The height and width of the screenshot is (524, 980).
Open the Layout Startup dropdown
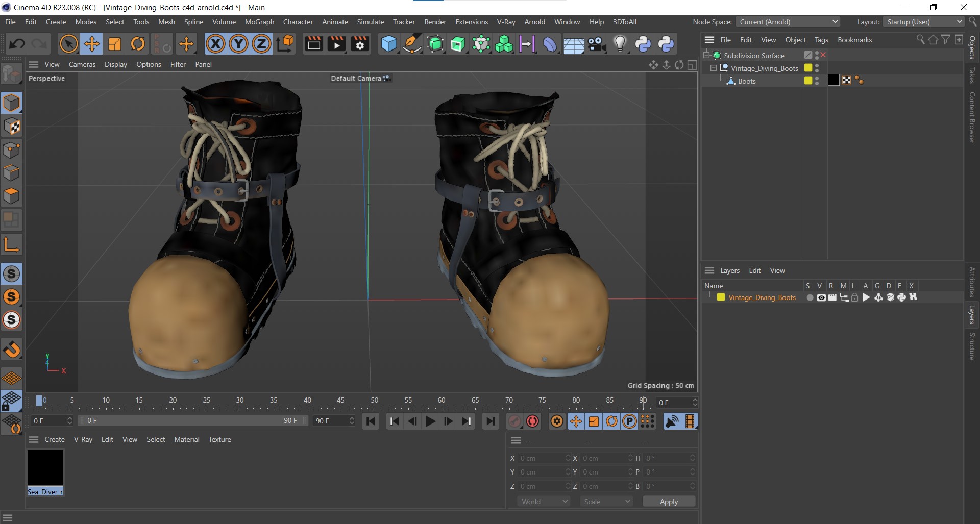923,22
